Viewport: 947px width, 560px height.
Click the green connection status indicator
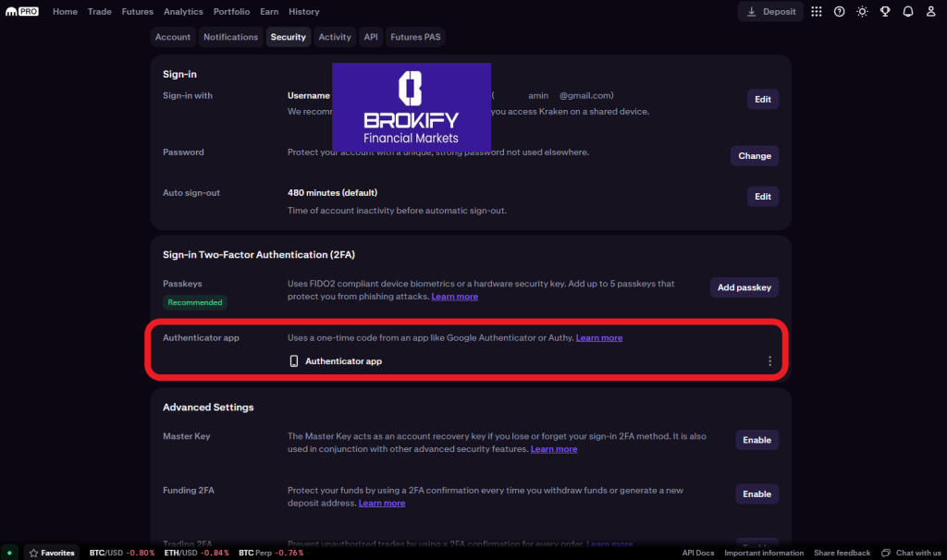[11, 553]
